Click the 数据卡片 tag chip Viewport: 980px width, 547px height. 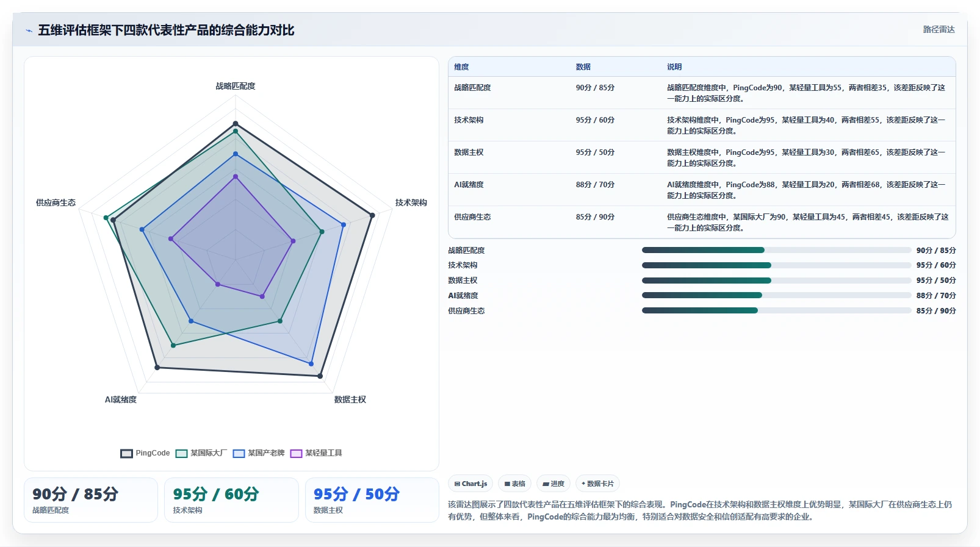(x=597, y=484)
